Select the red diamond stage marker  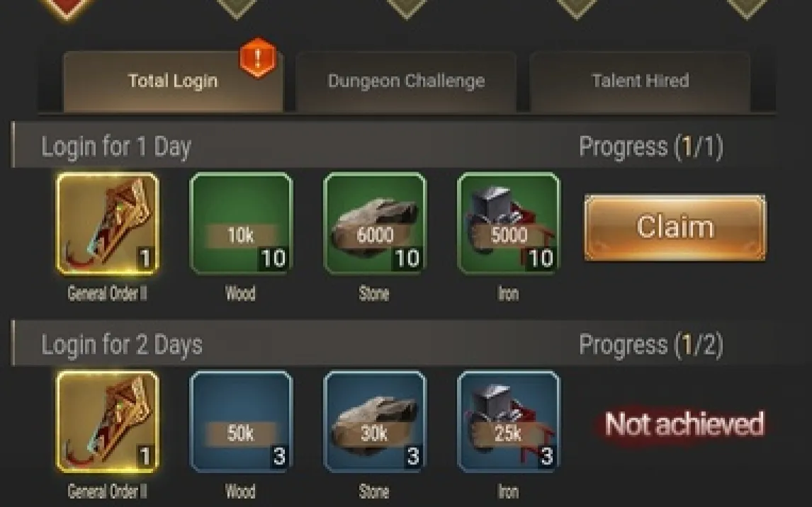pos(67,8)
